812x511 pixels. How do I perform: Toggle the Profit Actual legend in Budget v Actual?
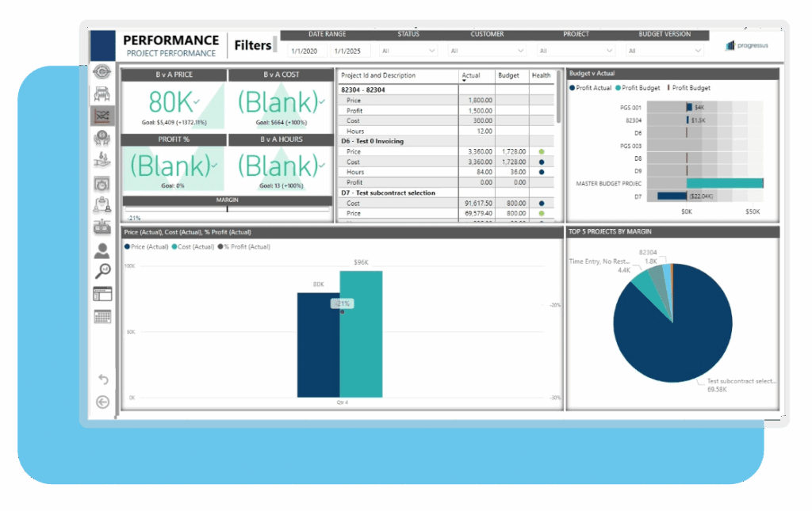591,88
